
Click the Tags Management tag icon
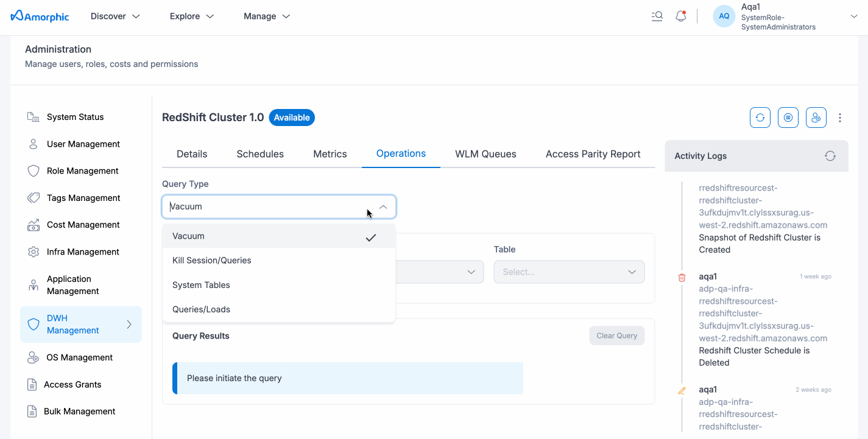pos(34,198)
